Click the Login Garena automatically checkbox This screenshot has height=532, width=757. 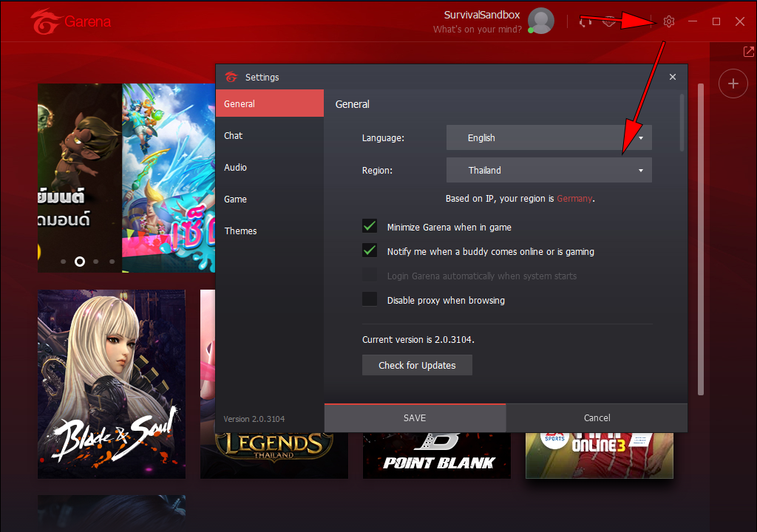370,275
